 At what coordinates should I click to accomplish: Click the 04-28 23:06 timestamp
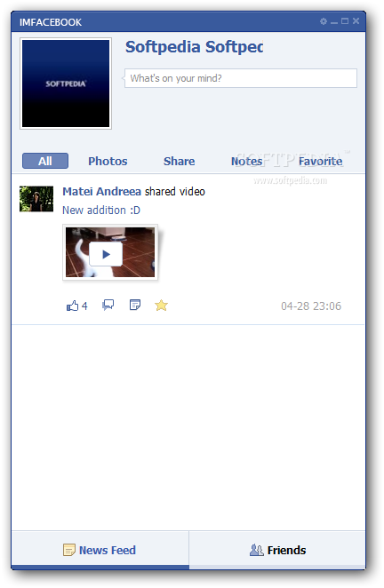click(311, 306)
